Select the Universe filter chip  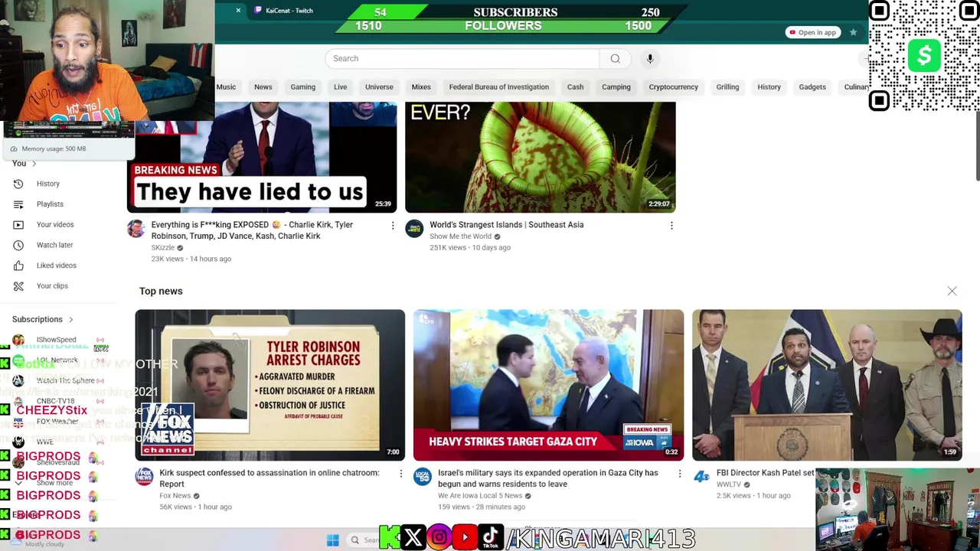pyautogui.click(x=379, y=87)
